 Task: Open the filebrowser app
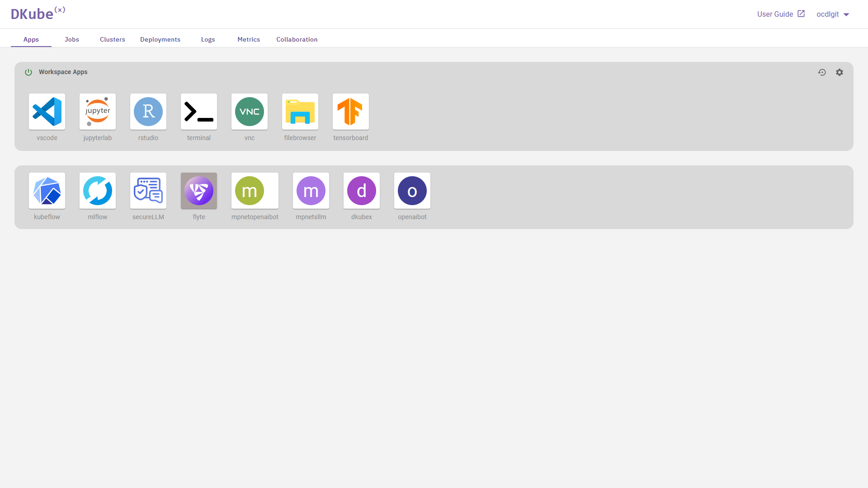click(300, 112)
